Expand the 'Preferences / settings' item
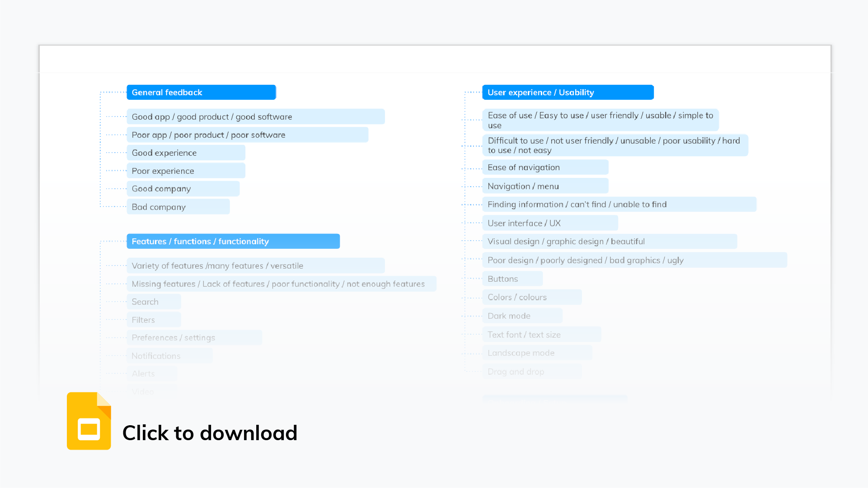Image resolution: width=868 pixels, height=488 pixels. point(173,337)
